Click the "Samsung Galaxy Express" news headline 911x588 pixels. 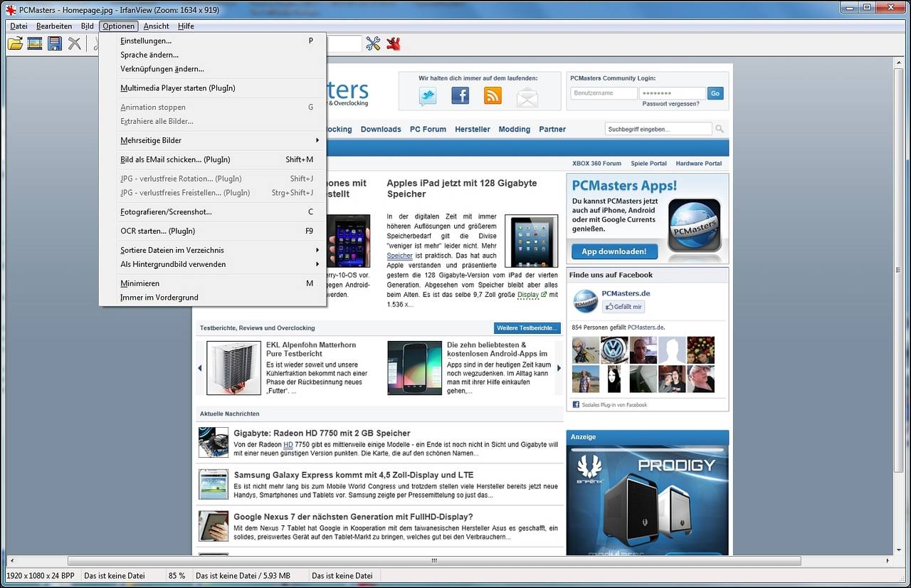[354, 475]
